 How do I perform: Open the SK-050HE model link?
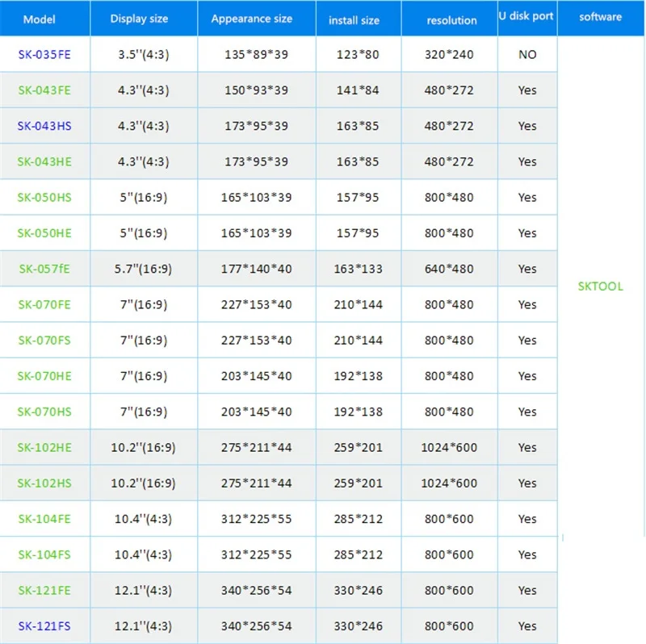pyautogui.click(x=44, y=233)
